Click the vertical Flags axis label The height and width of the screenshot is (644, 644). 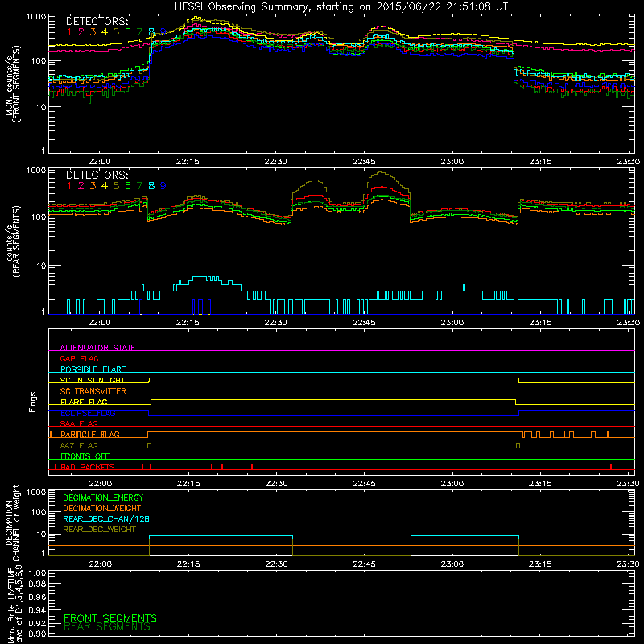(x=33, y=402)
